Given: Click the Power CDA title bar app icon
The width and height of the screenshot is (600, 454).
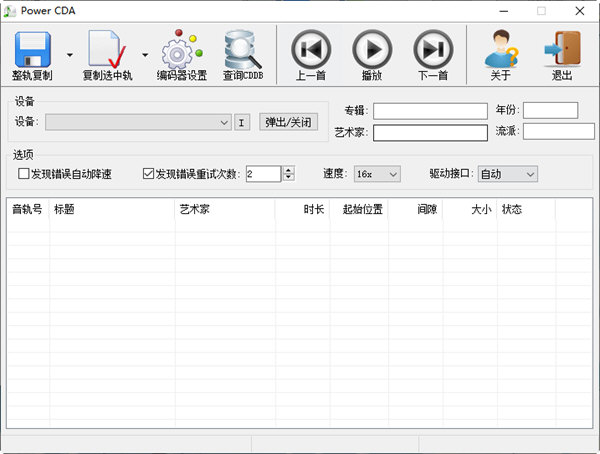Looking at the screenshot, I should tap(10, 11).
